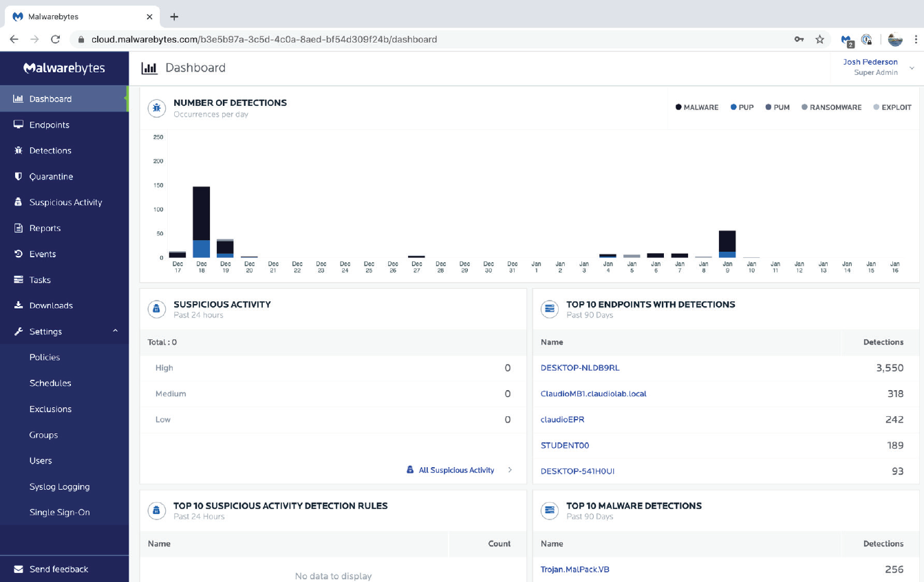Open the Josh Pederson account dropdown
The image size is (924, 582).
point(912,67)
